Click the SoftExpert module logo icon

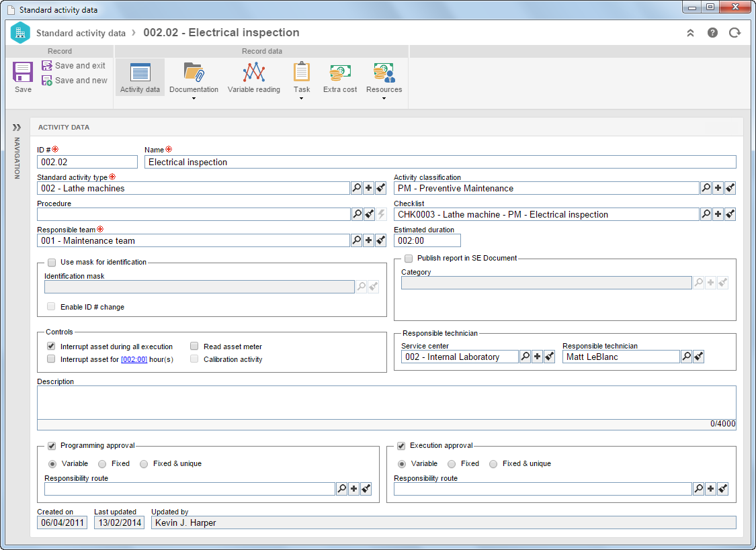click(x=20, y=33)
